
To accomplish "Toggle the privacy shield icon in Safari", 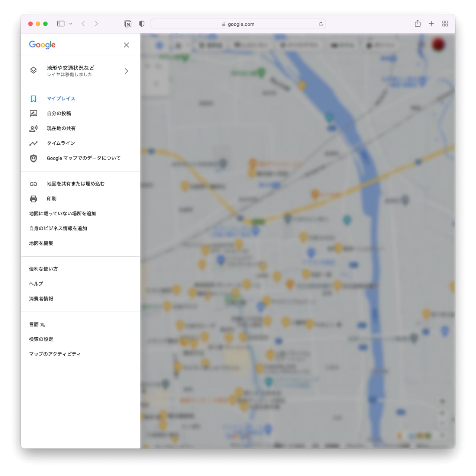I will pyautogui.click(x=142, y=24).
